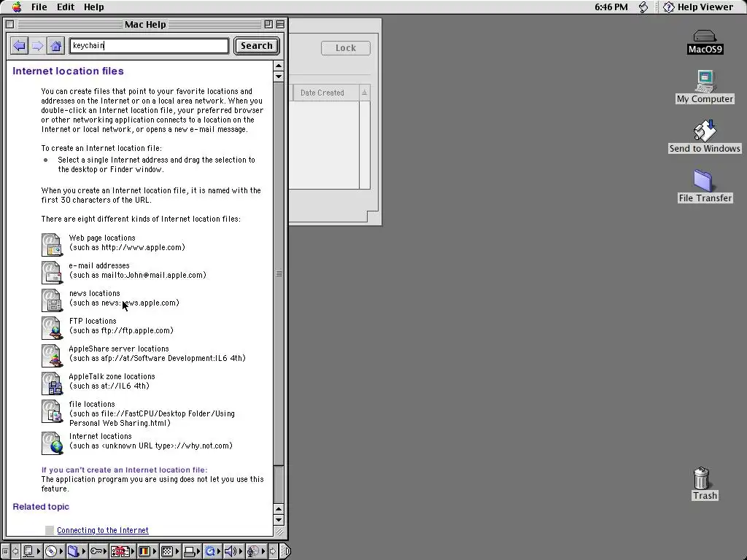This screenshot has height=560, width=747.
Task: Open the Edit menu
Action: click(x=66, y=7)
